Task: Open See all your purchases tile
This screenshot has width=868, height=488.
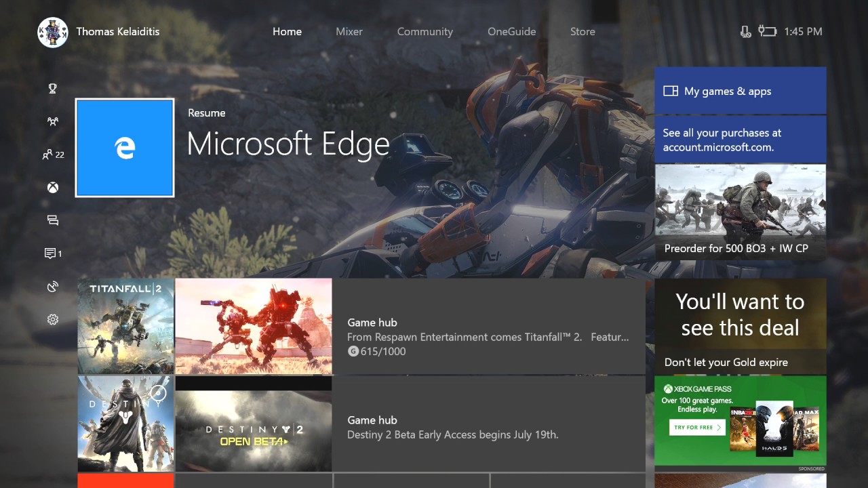Action: click(x=741, y=139)
